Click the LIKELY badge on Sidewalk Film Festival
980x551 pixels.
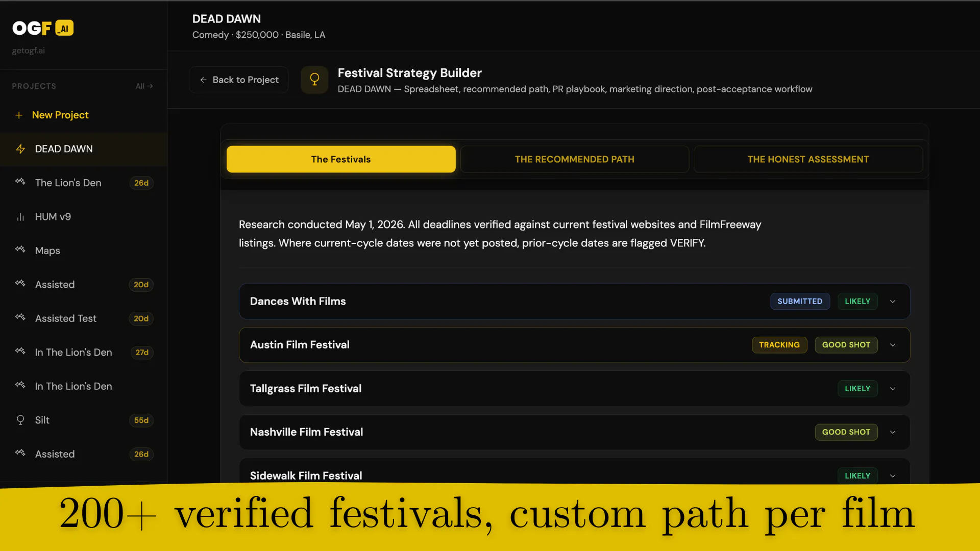(x=857, y=475)
